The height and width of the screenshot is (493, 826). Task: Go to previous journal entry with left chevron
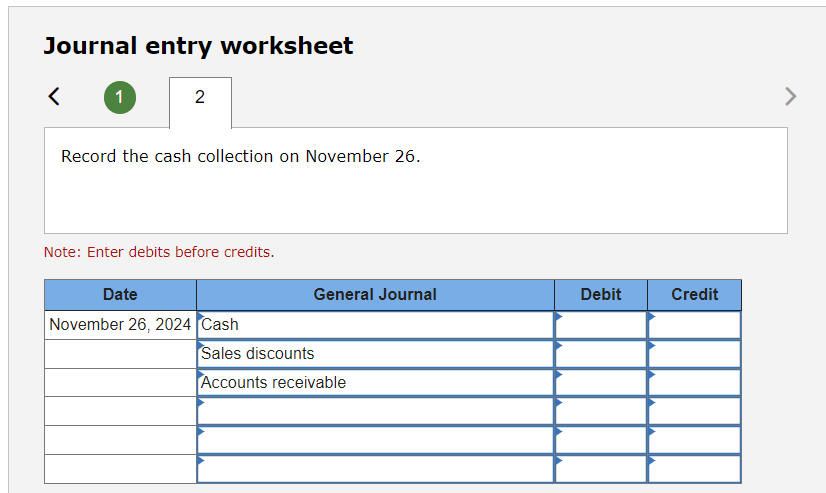pyautogui.click(x=54, y=96)
